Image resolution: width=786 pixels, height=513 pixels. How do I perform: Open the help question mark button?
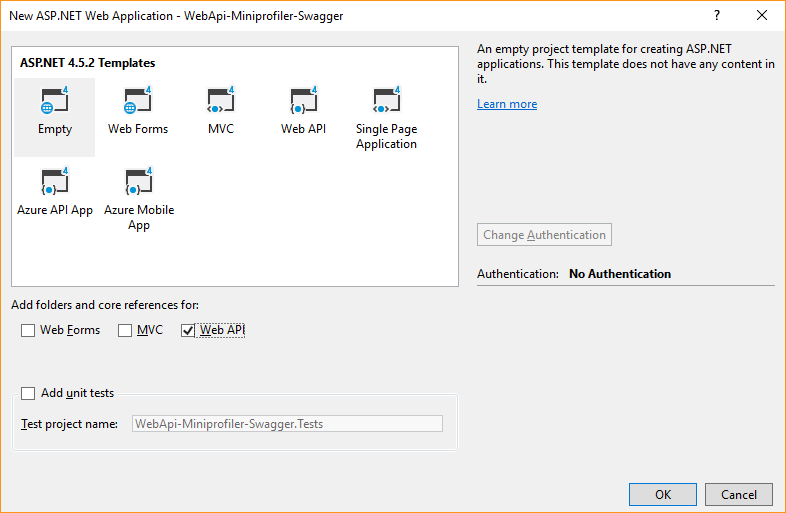click(717, 16)
